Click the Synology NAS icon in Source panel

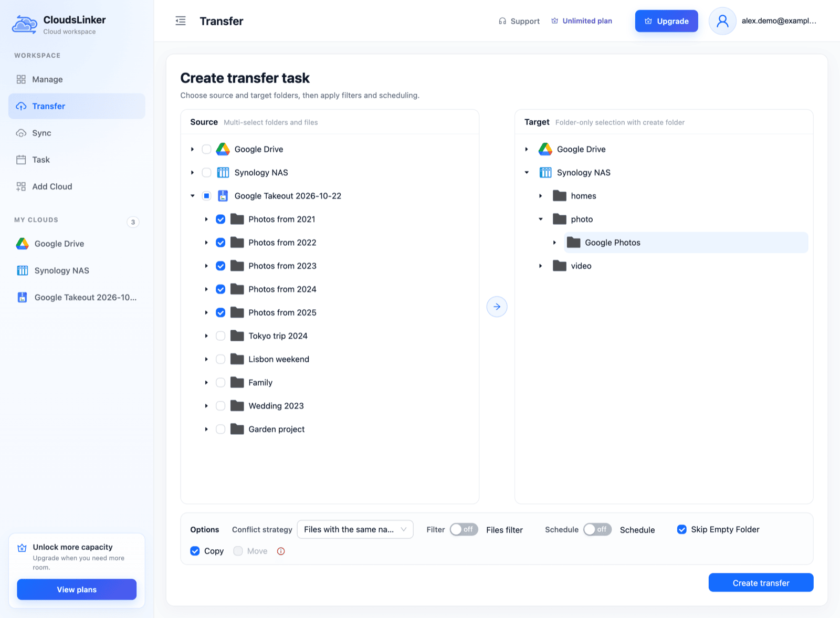[x=223, y=173]
